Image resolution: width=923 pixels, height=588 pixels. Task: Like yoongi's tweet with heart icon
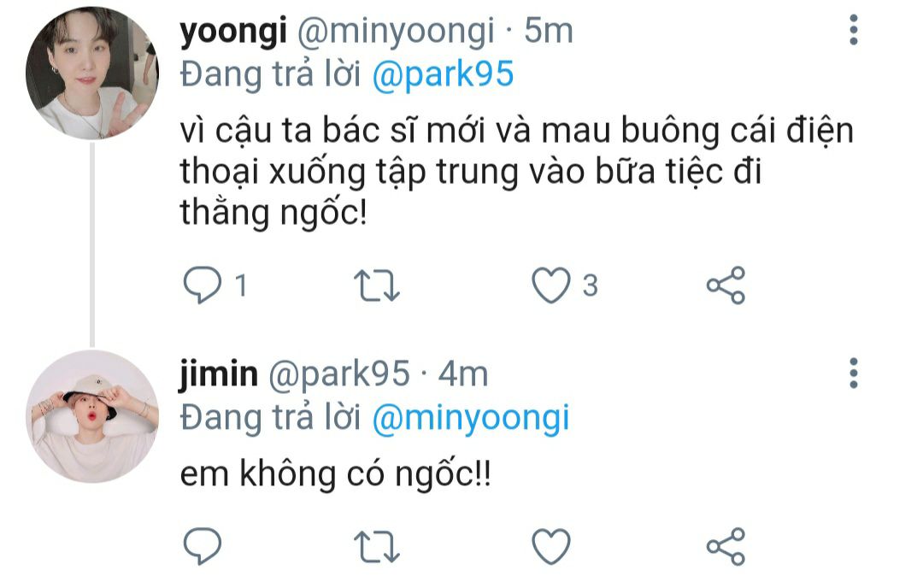551,285
